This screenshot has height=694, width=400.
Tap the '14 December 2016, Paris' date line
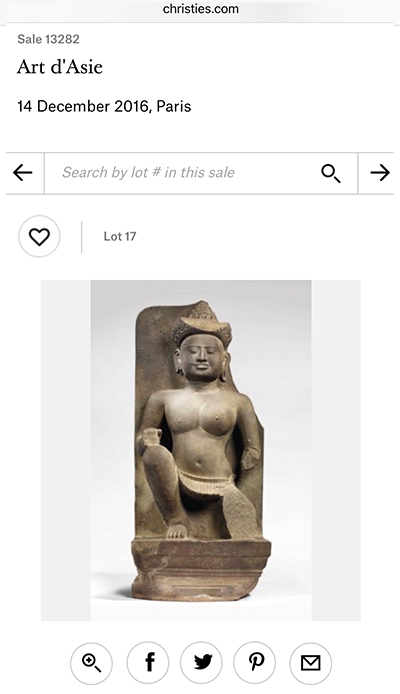104,106
